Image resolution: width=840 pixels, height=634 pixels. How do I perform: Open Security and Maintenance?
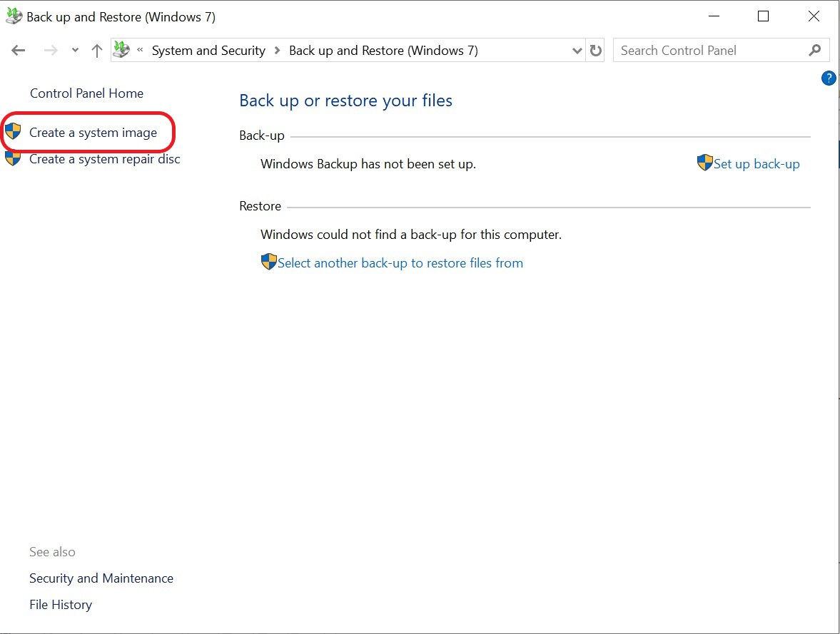coord(101,578)
